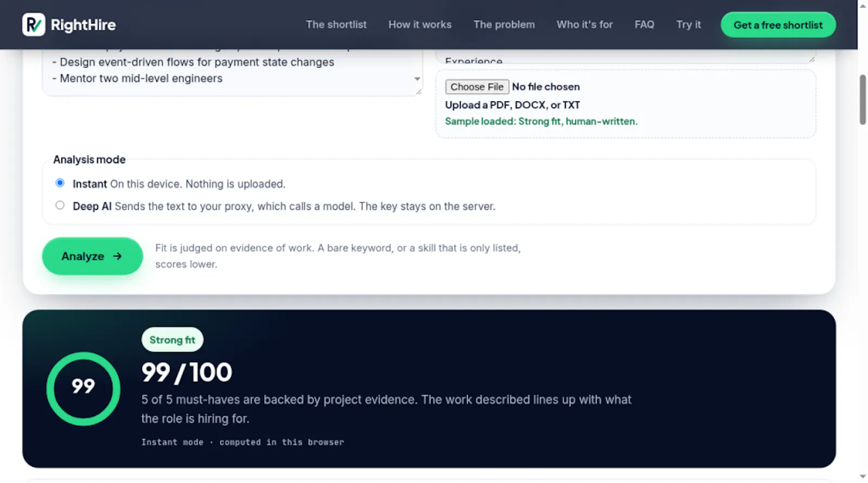Go to How it works section

pos(420,24)
